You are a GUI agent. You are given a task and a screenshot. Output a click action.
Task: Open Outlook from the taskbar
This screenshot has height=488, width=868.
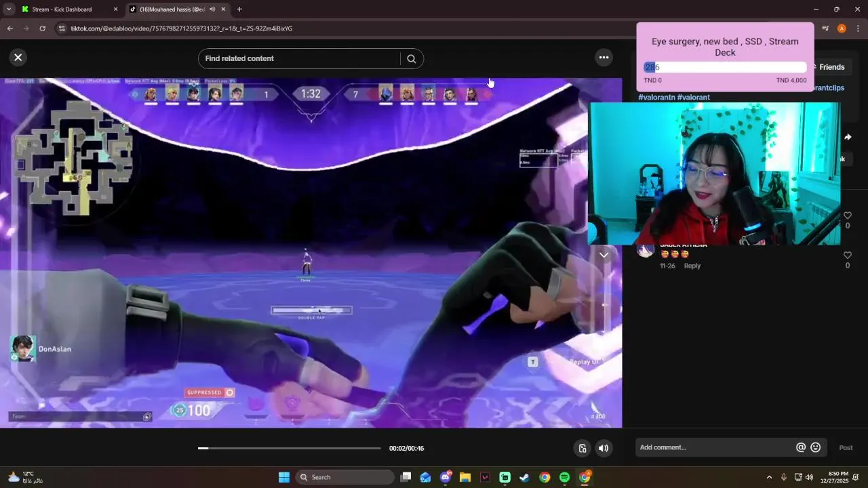pyautogui.click(x=425, y=477)
